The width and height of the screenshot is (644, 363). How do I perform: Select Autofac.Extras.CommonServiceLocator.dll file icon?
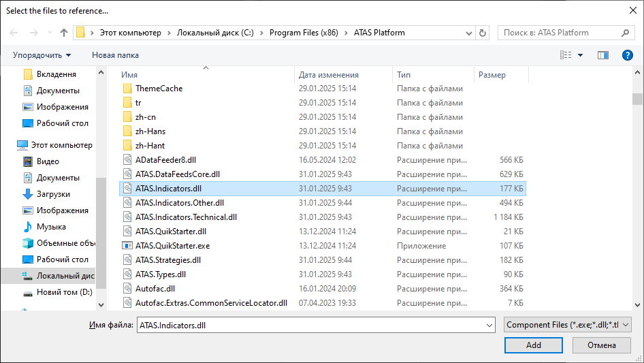point(127,303)
